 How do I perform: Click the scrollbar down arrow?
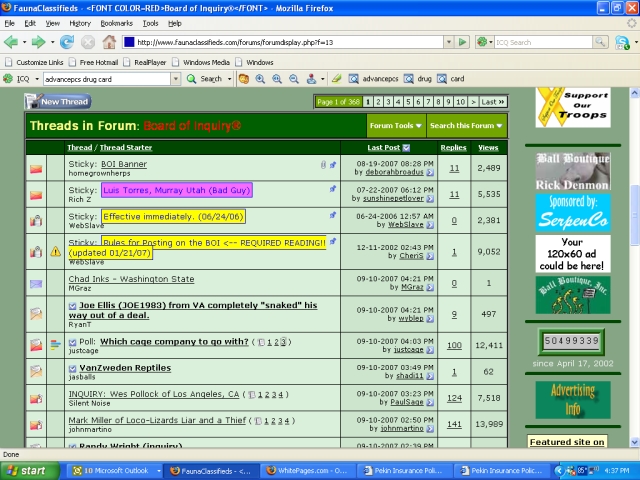(635, 442)
